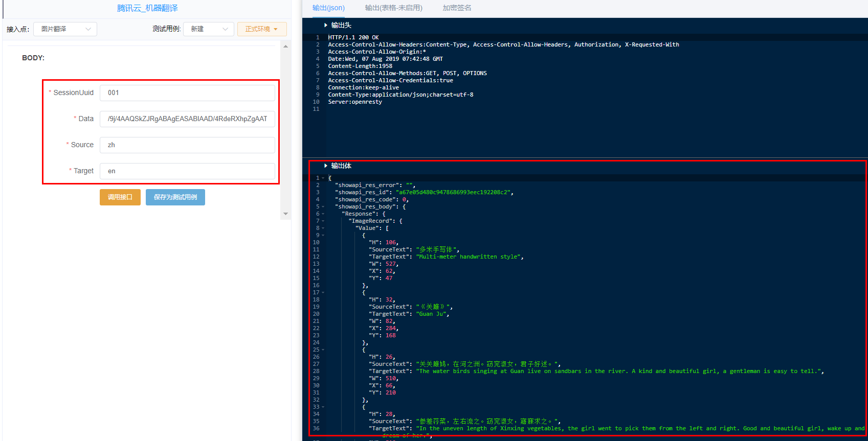Click the "H": 106 line

pyautogui.click(x=383, y=243)
